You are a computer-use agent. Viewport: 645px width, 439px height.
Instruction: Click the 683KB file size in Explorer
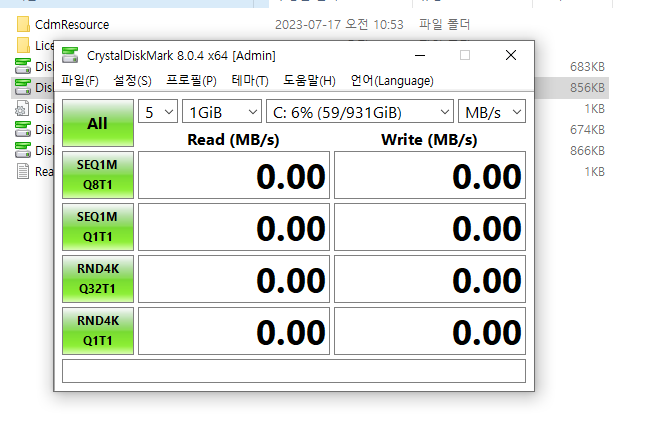(x=587, y=67)
